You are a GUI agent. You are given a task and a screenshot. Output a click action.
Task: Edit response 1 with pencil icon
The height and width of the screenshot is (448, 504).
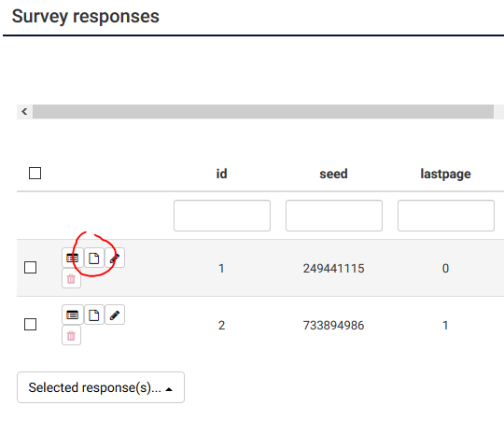pos(115,258)
